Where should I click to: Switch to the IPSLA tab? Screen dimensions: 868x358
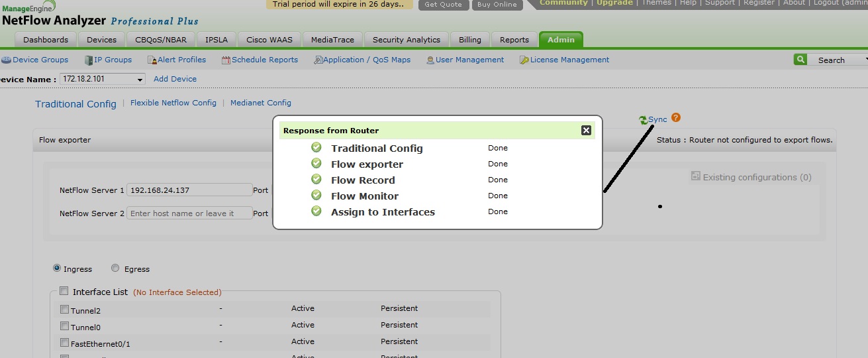point(217,40)
